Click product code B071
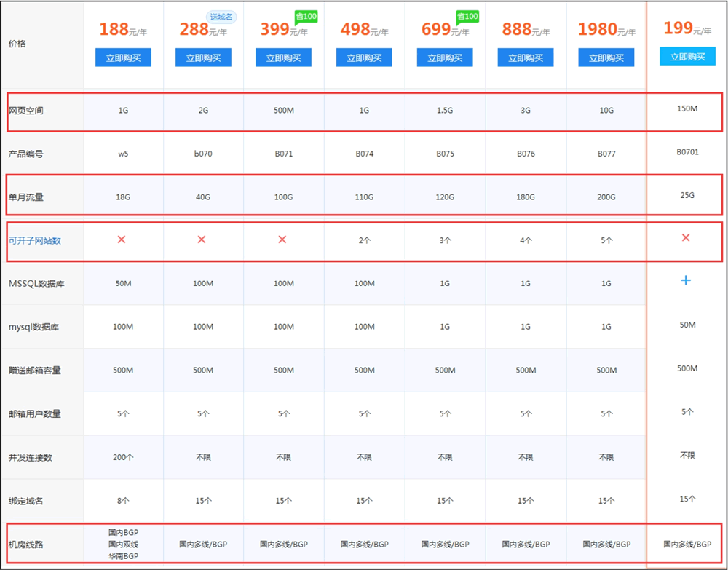 coord(284,154)
